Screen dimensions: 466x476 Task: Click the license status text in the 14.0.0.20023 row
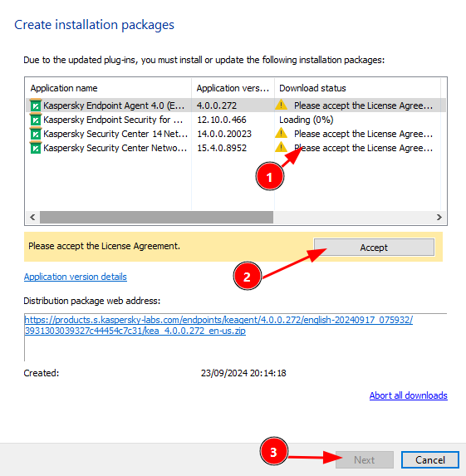click(363, 134)
